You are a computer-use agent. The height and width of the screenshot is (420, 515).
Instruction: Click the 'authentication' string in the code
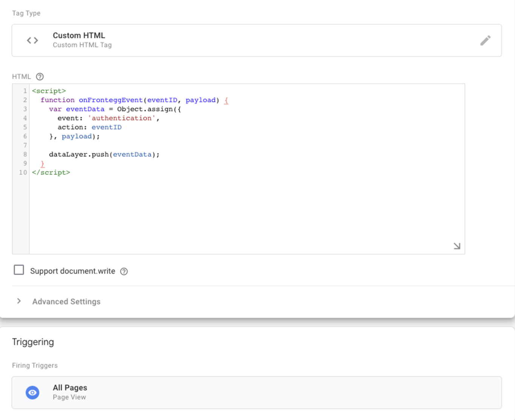pos(122,118)
